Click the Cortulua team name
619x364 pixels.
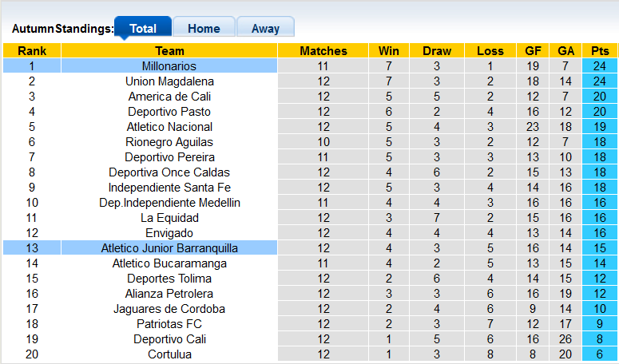(x=169, y=354)
